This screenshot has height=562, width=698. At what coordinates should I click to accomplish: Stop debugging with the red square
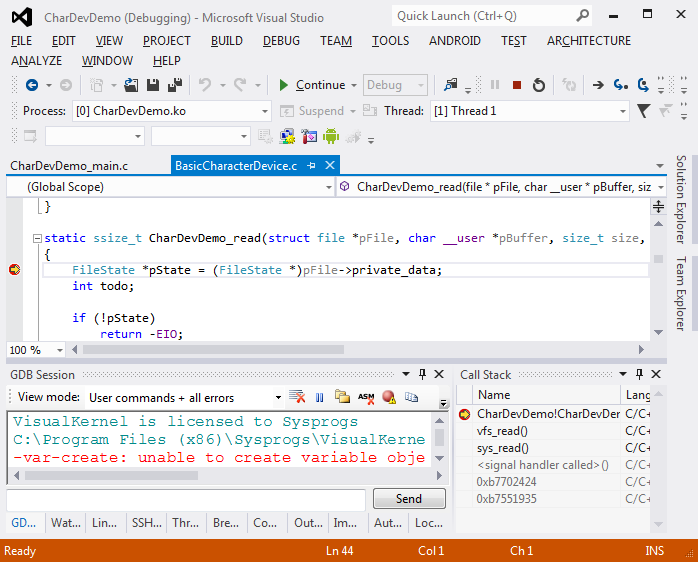click(517, 85)
